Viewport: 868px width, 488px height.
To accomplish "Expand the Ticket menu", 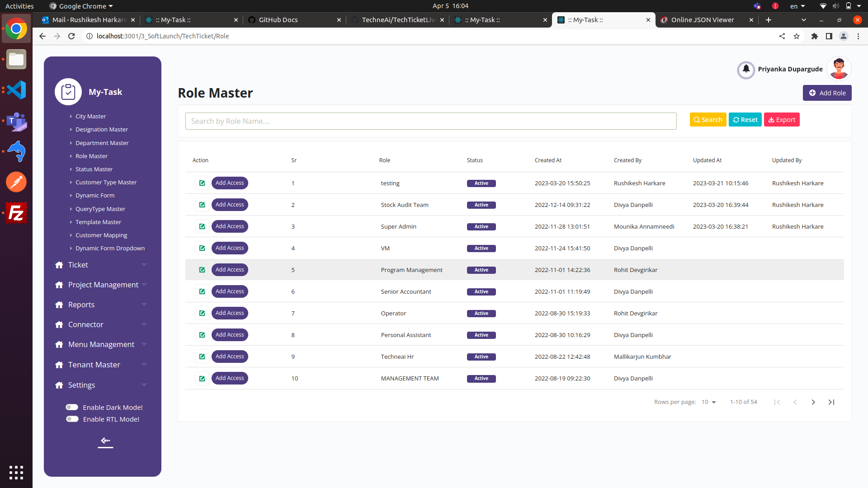I will click(101, 265).
